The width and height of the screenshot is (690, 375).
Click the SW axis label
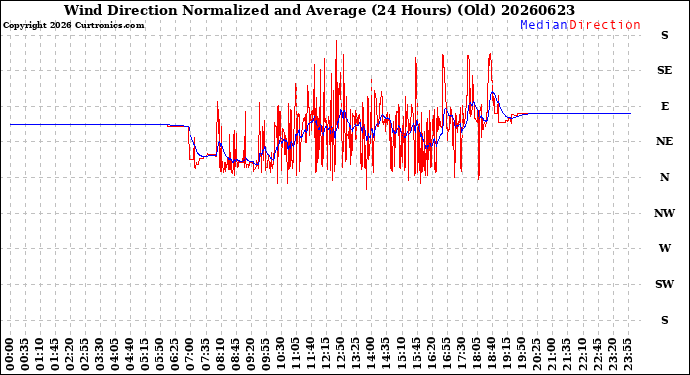(664, 284)
